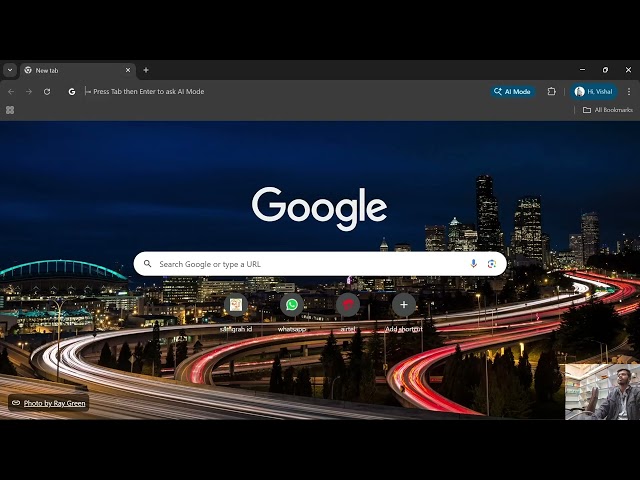Open the Extensions puzzle icon
The width and height of the screenshot is (640, 480).
click(x=551, y=92)
